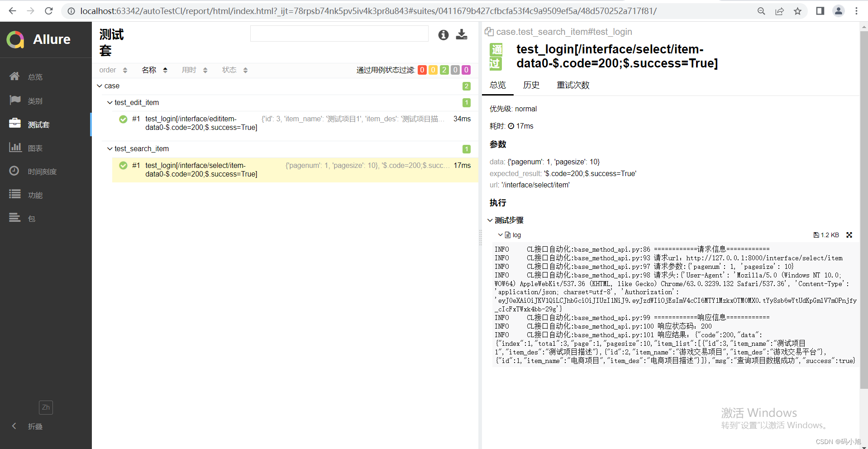Click the expected_result parameter value
Image resolution: width=868 pixels, height=449 pixels.
(590, 173)
